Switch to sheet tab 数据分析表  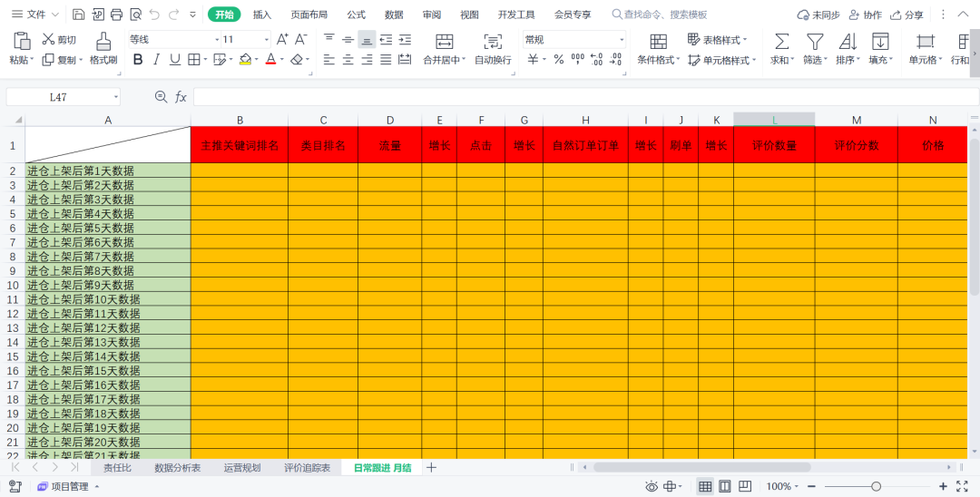(x=178, y=468)
